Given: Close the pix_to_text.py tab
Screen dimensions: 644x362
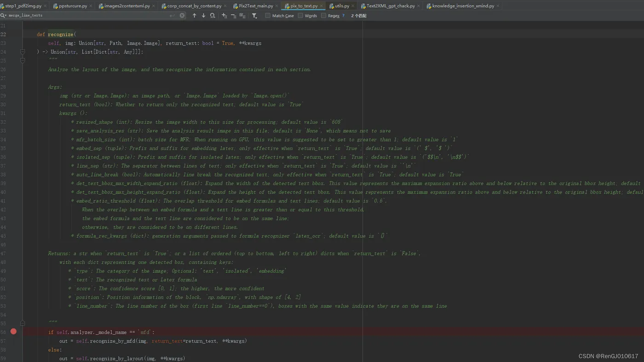Looking at the screenshot, I should pyautogui.click(x=321, y=6).
